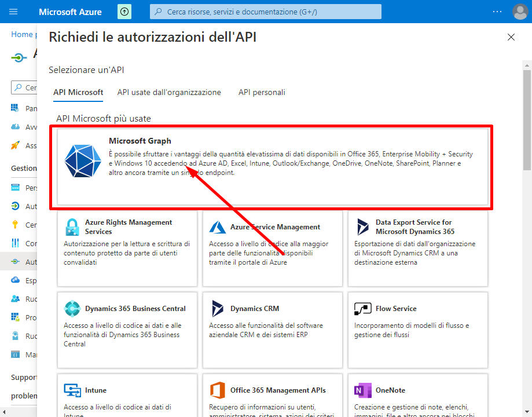The width and height of the screenshot is (532, 417).
Task: Click the 'Richiedi le autorizzazioni dell'API' title
Action: 153,36
